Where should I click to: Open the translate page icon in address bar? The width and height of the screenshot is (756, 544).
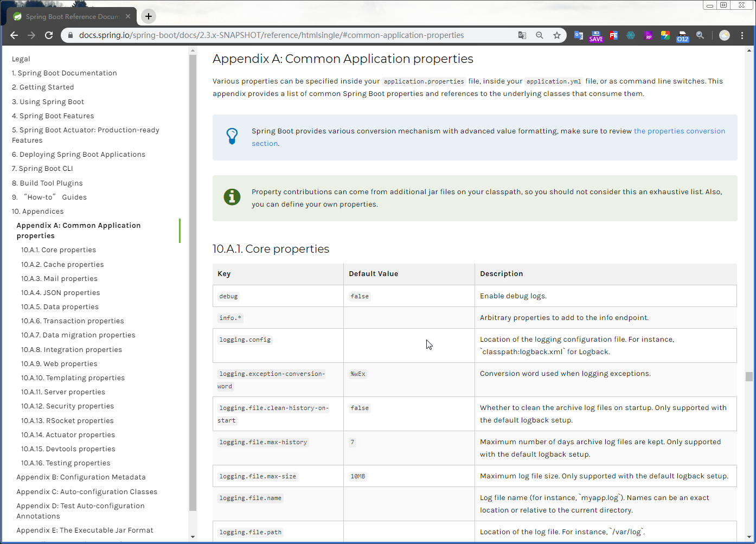(x=522, y=35)
